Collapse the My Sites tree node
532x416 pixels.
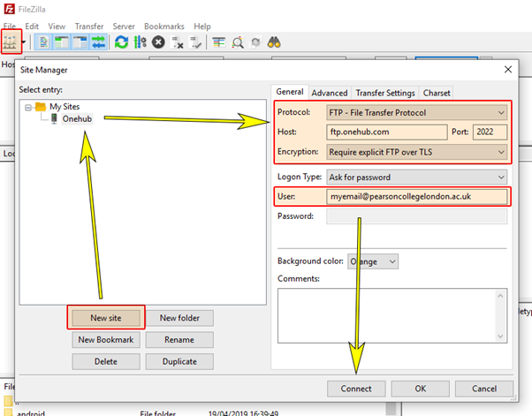click(x=28, y=108)
